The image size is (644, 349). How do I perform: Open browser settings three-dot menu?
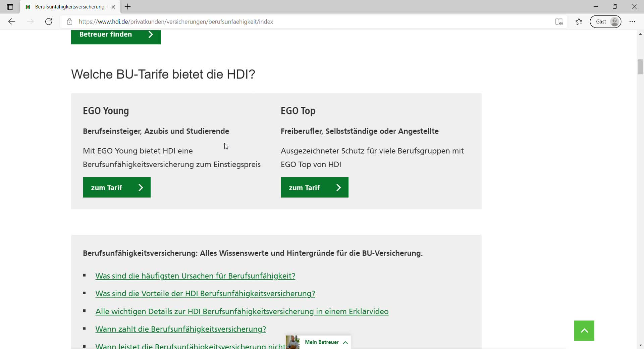point(632,21)
